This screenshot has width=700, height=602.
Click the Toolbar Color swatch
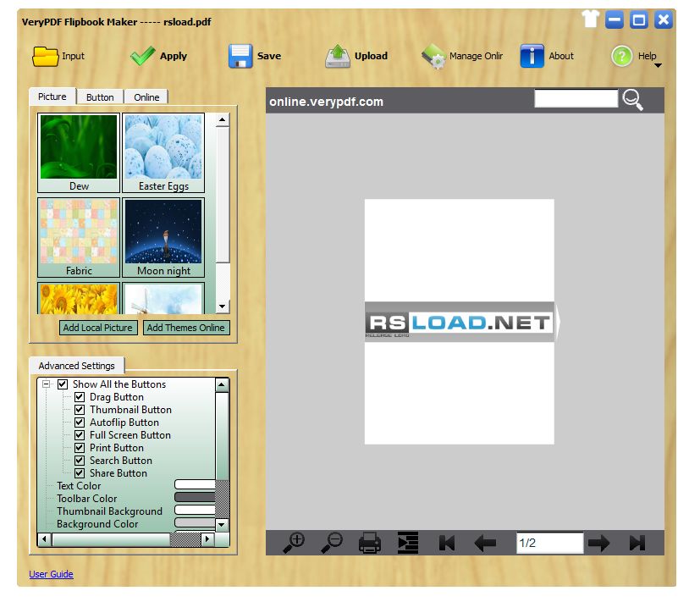coord(195,498)
